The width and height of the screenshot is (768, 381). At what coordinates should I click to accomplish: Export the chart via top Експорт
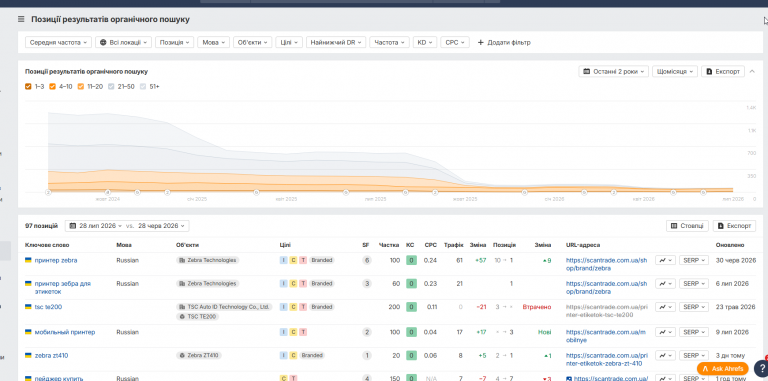723,71
